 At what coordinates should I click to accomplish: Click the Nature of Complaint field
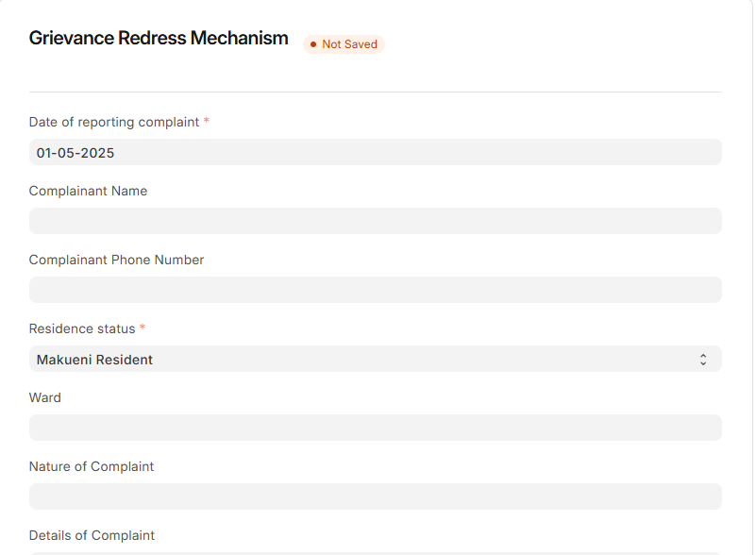click(375, 496)
